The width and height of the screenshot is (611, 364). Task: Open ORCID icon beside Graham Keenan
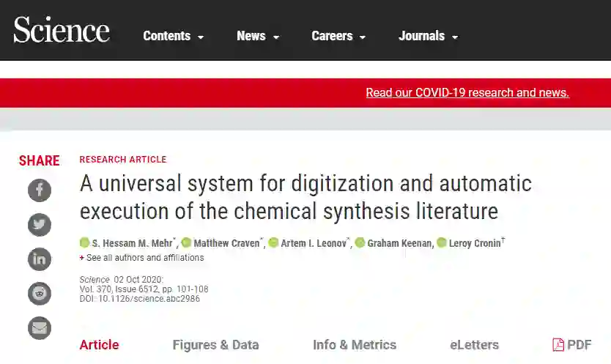point(360,243)
